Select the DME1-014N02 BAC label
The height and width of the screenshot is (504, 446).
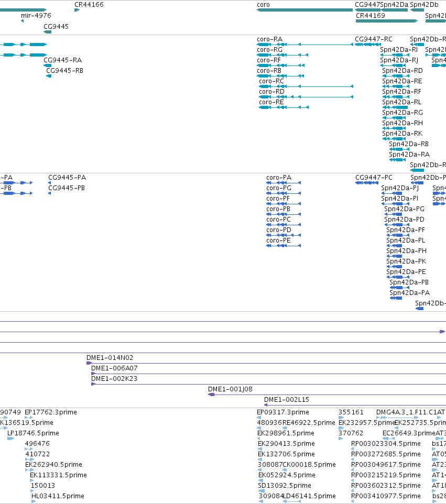click(110, 357)
